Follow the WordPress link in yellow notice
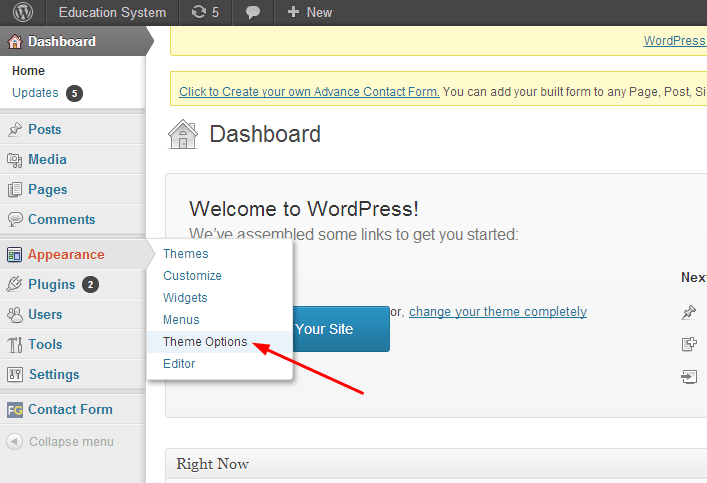This screenshot has width=707, height=483. (675, 41)
